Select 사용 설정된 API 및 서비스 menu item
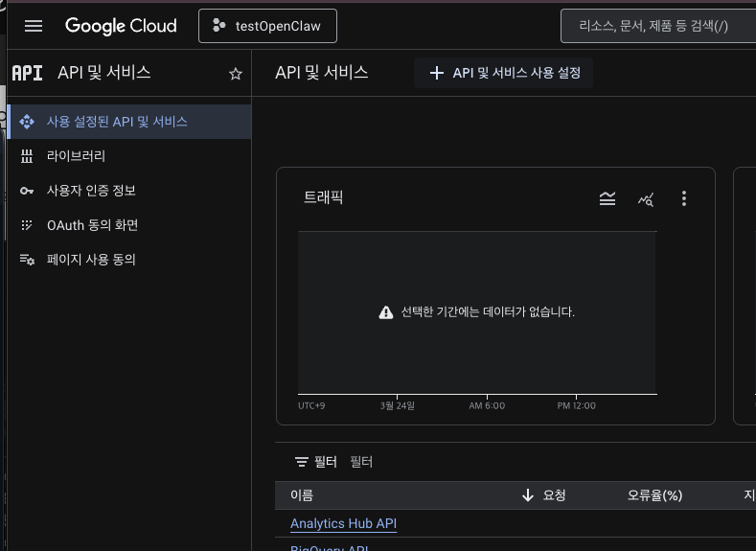The image size is (756, 551). 129,122
